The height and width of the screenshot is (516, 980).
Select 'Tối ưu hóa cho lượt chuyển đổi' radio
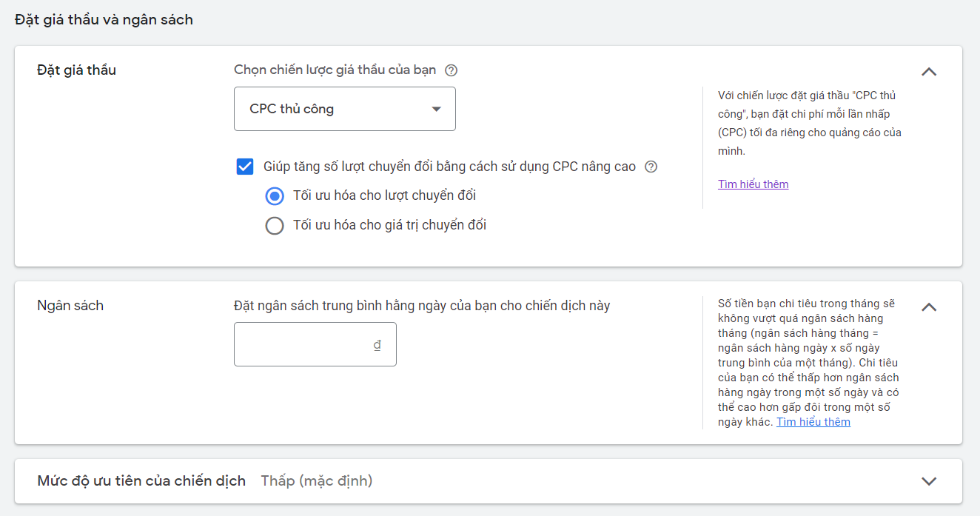(x=275, y=196)
